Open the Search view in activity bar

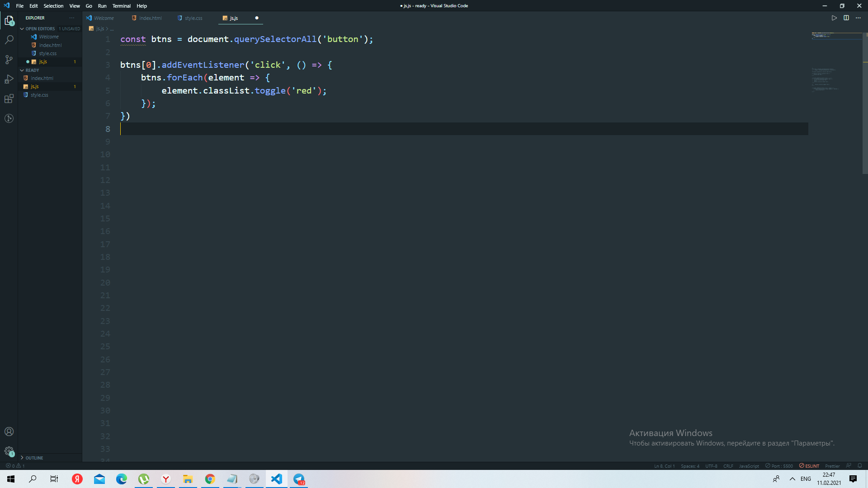pos(9,40)
